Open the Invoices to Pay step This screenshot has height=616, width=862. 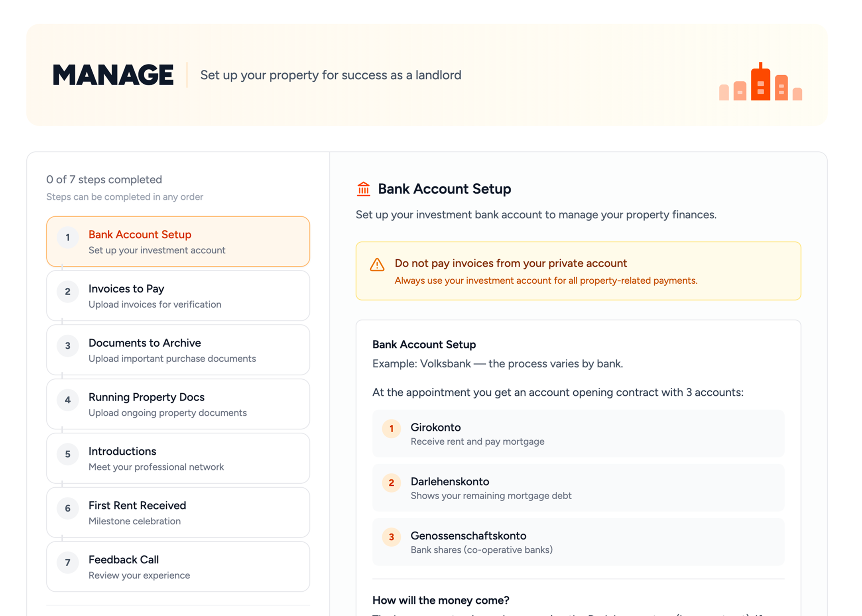[178, 296]
